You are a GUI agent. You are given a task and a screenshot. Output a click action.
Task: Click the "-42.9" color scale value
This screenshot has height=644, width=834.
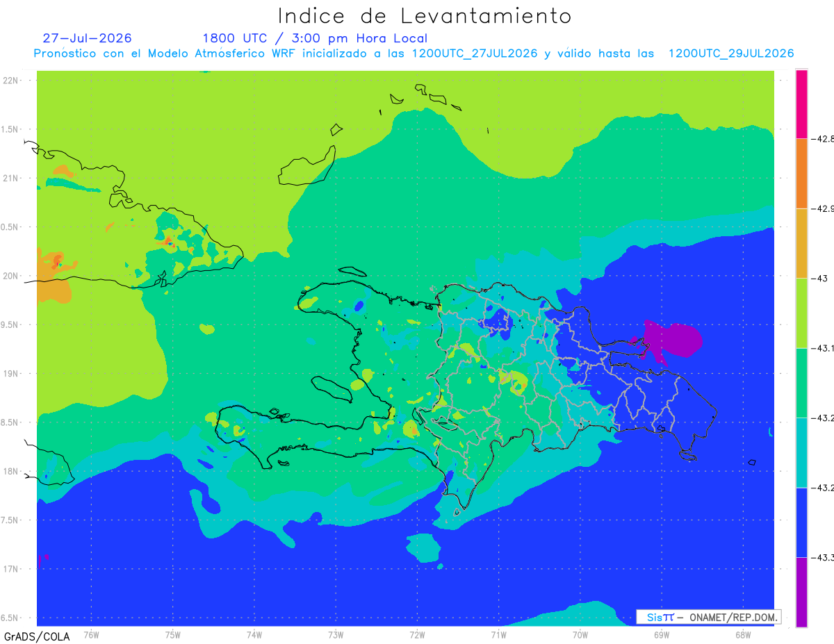click(x=823, y=208)
